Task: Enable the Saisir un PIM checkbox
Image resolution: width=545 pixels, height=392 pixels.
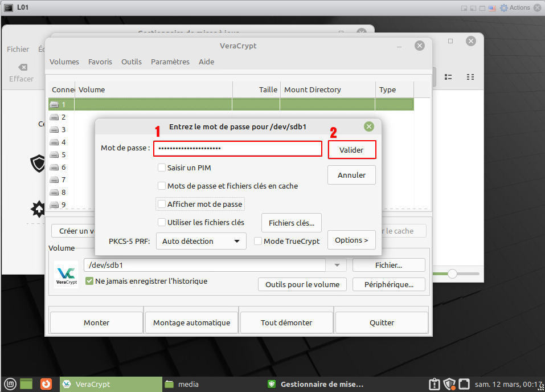Action: [162, 168]
